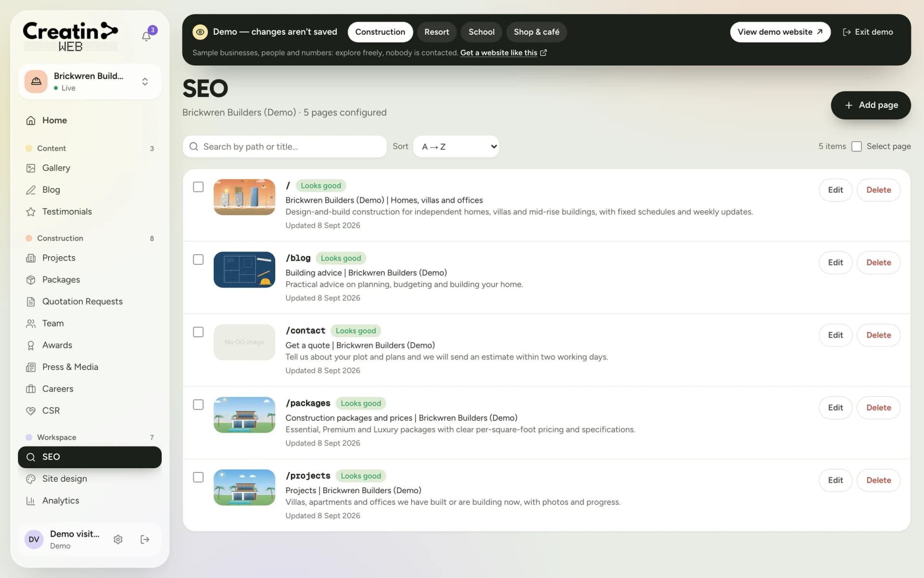Screen dimensions: 924x578
Task: Focus the Search by path or title field
Action: pos(285,146)
